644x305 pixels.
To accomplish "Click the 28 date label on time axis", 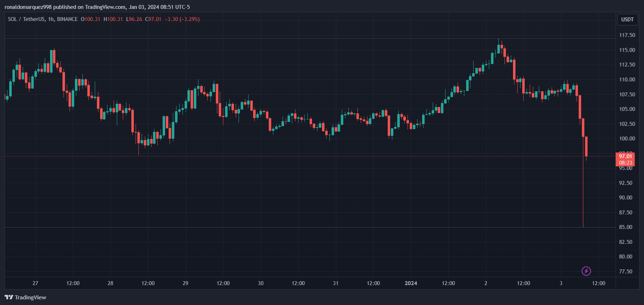I will coord(110,283).
